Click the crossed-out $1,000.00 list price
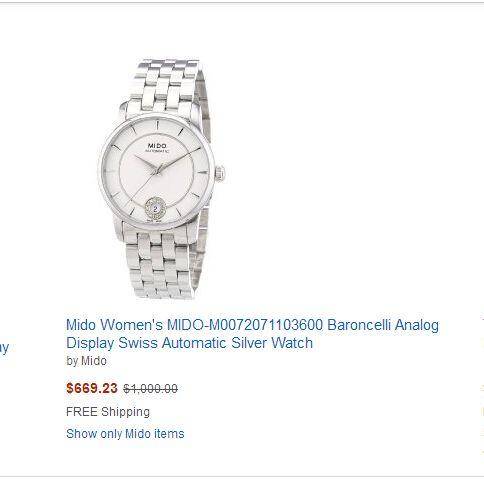484x479 pixels. 150,389
